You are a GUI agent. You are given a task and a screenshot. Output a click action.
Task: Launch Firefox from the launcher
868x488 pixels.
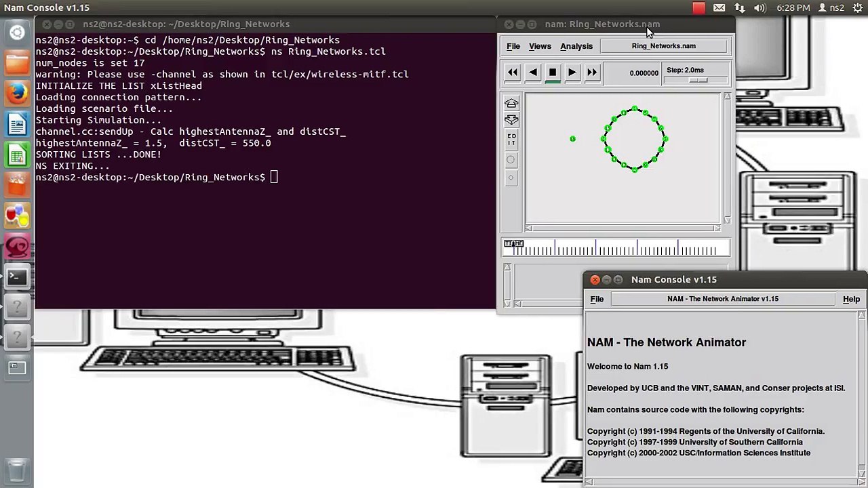(x=18, y=94)
